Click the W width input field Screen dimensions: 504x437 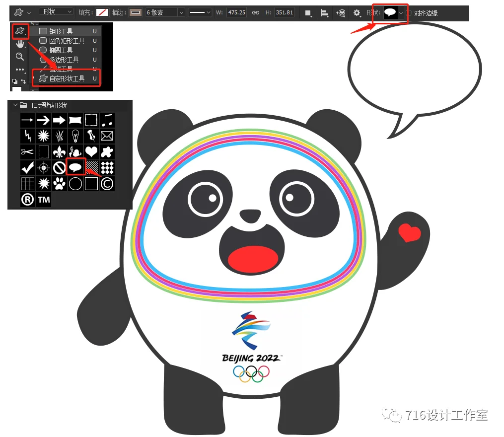[x=236, y=12]
